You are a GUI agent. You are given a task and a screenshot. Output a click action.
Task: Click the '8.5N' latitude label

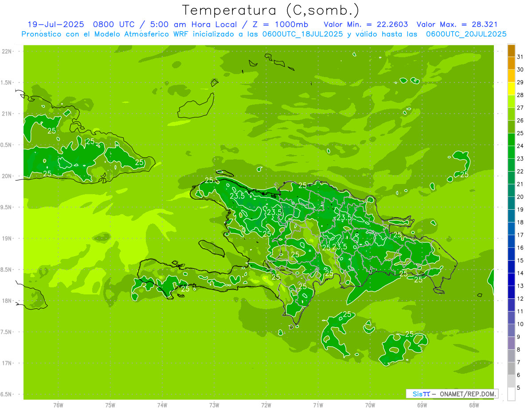click(x=7, y=270)
